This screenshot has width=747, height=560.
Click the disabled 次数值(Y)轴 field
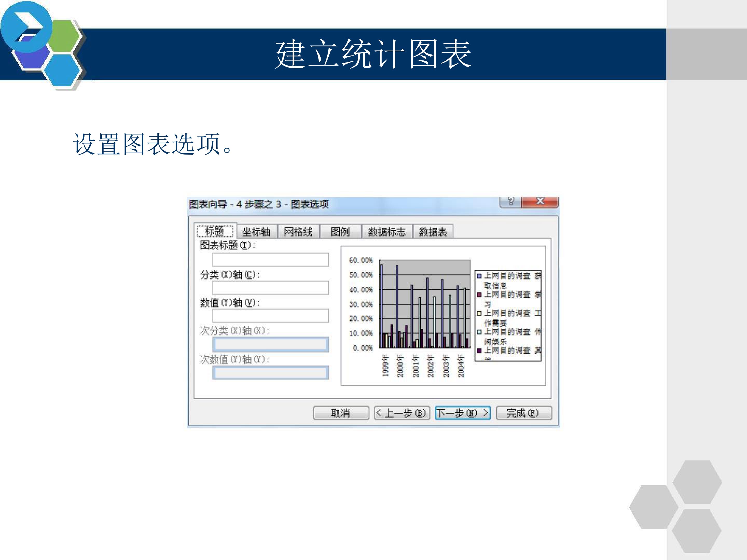pyautogui.click(x=271, y=373)
